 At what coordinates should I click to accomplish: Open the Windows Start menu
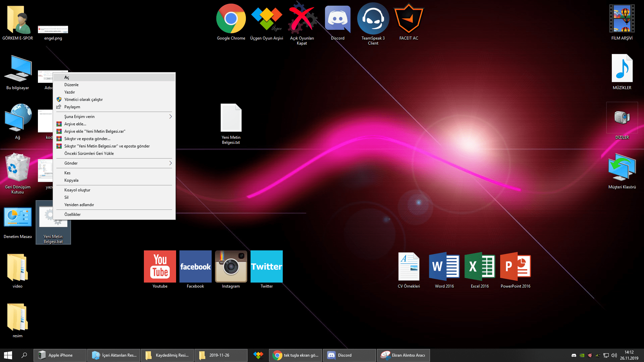pyautogui.click(x=8, y=355)
